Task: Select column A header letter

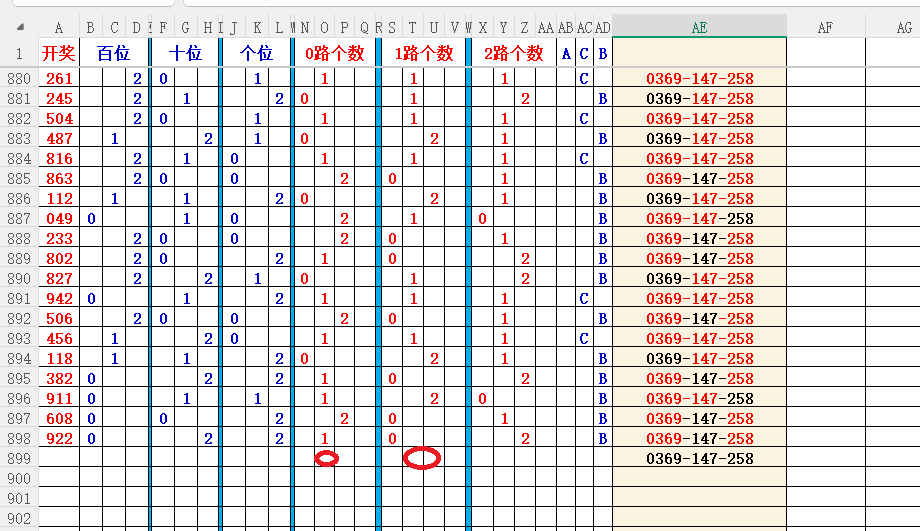Action: point(59,28)
